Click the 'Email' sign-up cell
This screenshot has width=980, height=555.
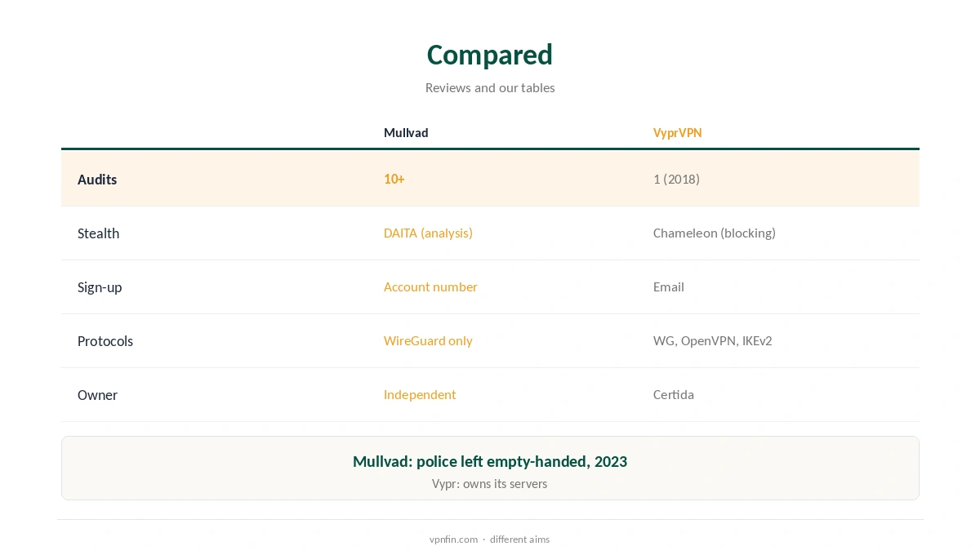pos(669,286)
